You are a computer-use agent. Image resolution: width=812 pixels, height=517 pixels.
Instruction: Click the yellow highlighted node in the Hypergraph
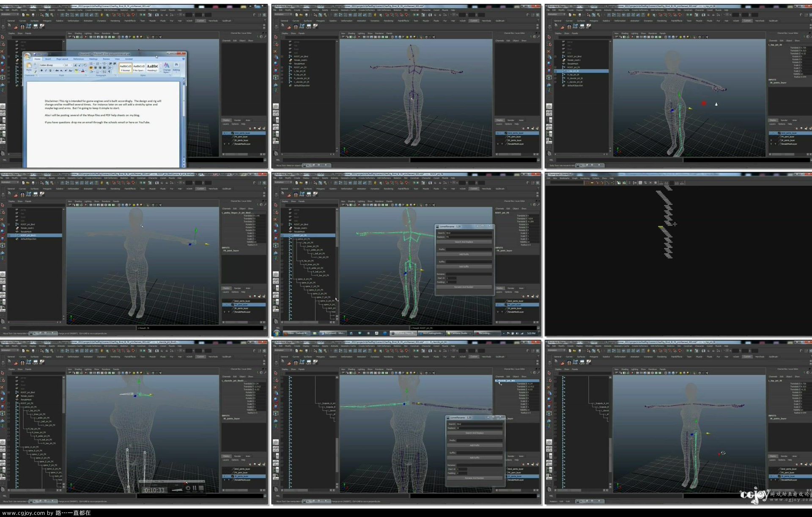tap(661, 227)
